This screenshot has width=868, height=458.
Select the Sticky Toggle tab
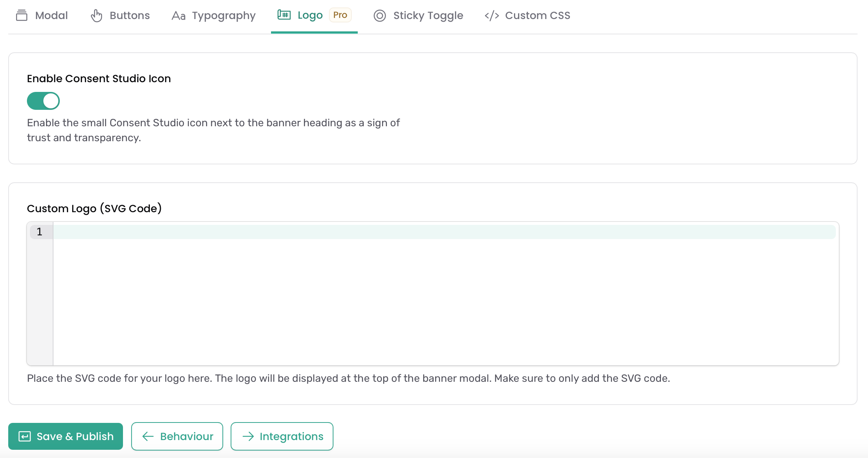click(418, 16)
